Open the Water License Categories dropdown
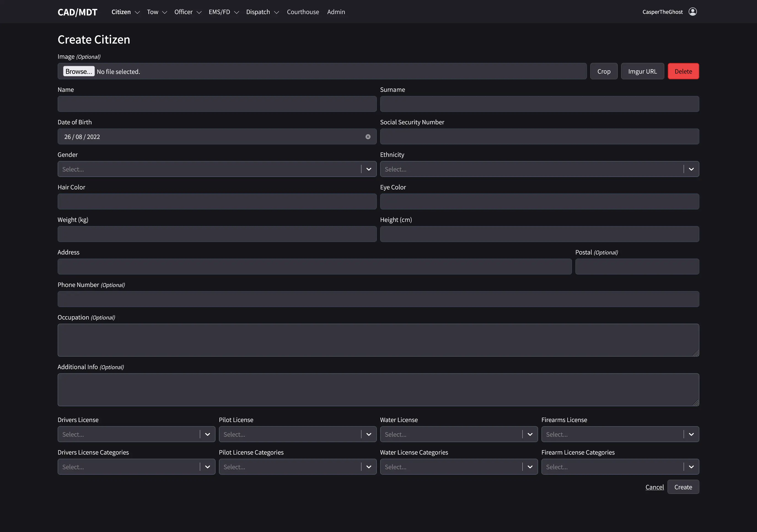Viewport: 757px width, 532px height. (530, 467)
